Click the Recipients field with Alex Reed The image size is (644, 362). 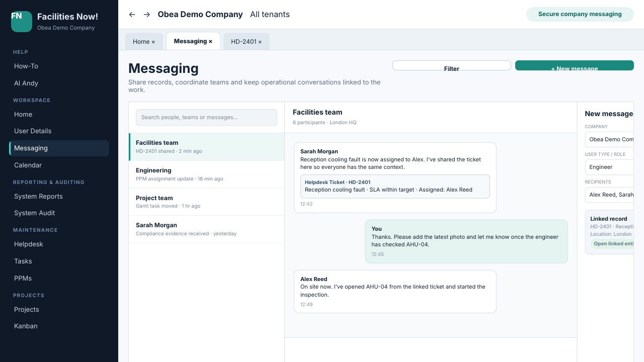pos(609,195)
